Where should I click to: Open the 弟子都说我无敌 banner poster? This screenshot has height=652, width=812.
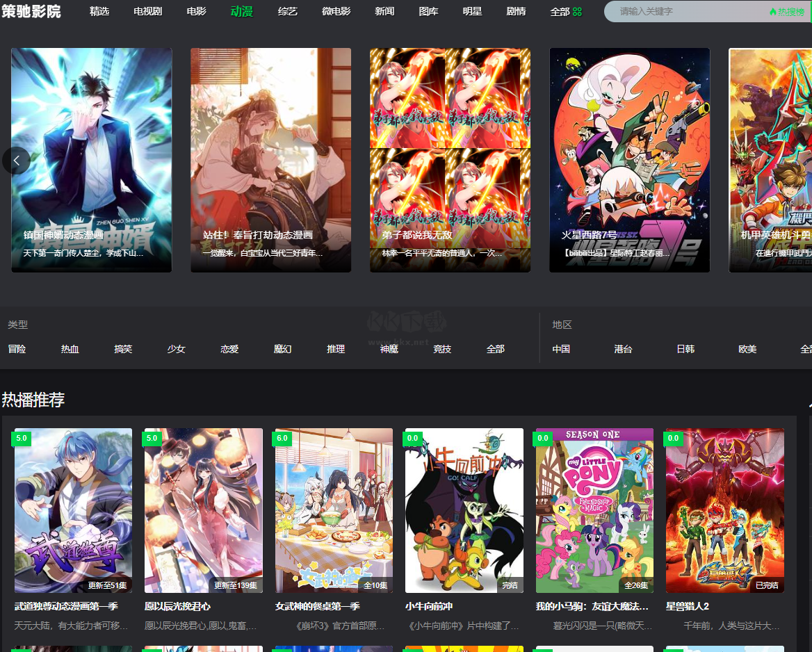[x=450, y=160]
